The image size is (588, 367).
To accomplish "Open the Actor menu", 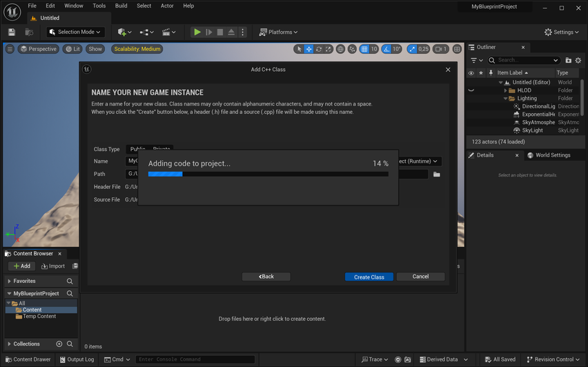I will 167,6.
